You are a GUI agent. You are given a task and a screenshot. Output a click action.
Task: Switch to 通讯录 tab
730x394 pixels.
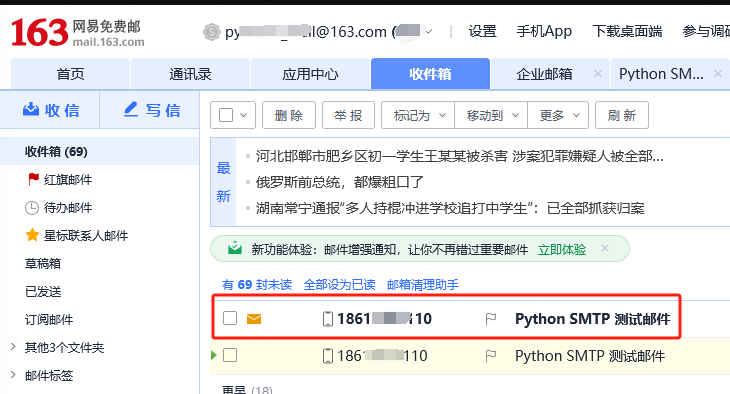click(x=190, y=74)
